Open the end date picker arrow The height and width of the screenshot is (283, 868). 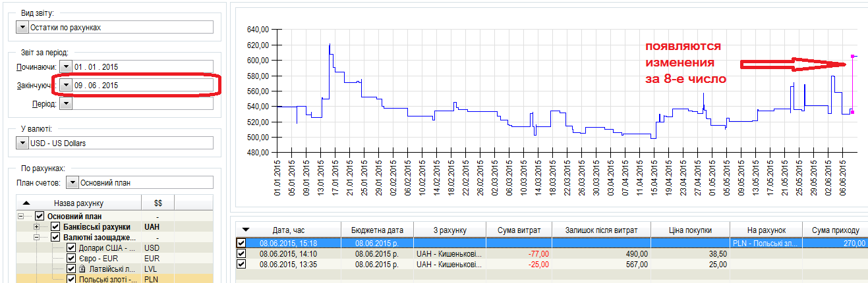point(66,86)
